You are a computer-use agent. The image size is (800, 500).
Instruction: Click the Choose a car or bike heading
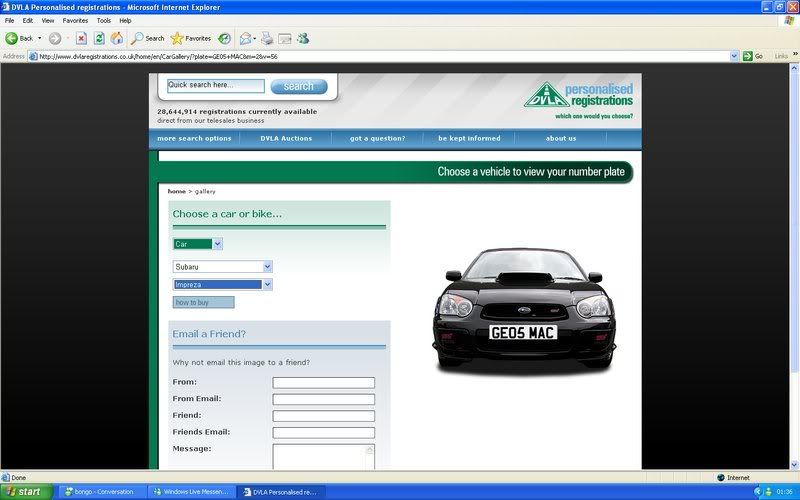click(x=227, y=214)
